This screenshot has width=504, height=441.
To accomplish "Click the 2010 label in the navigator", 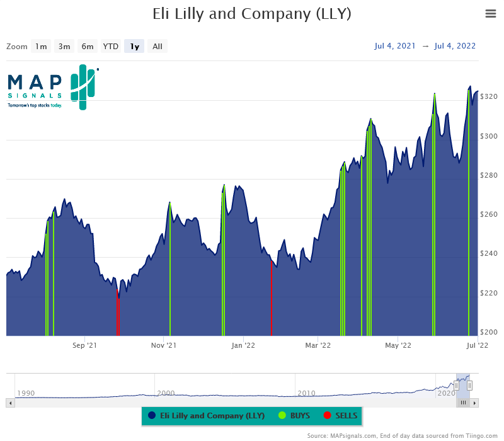I will click(306, 393).
